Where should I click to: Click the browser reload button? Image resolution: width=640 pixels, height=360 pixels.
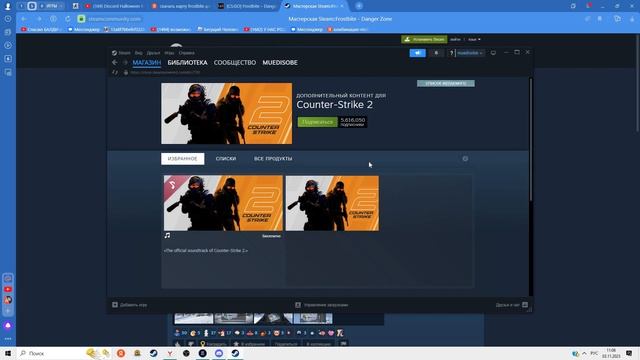coord(68,19)
